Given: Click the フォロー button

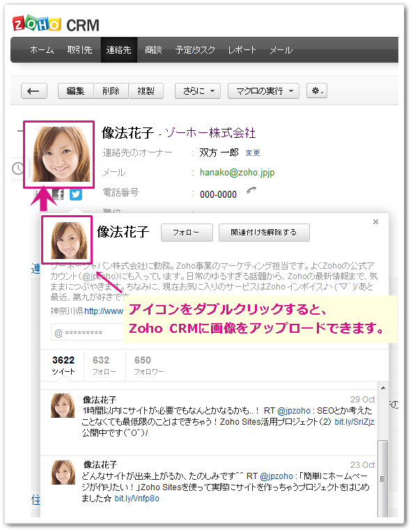Looking at the screenshot, I should pyautogui.click(x=187, y=233).
